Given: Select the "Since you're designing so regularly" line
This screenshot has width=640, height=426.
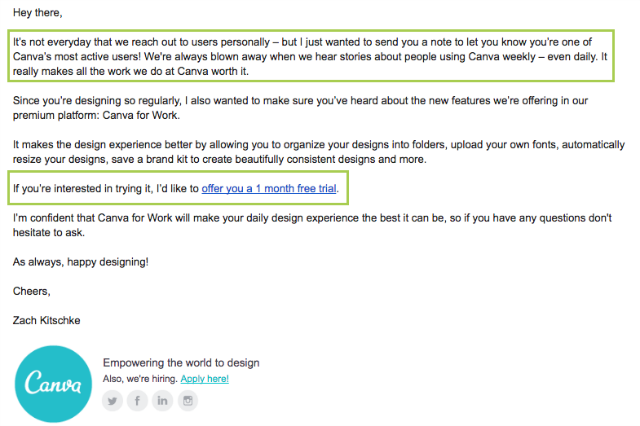Looking at the screenshot, I should [300, 100].
